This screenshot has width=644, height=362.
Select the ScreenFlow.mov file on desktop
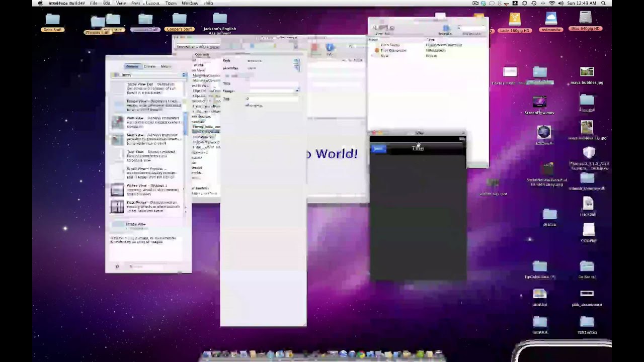[539, 103]
